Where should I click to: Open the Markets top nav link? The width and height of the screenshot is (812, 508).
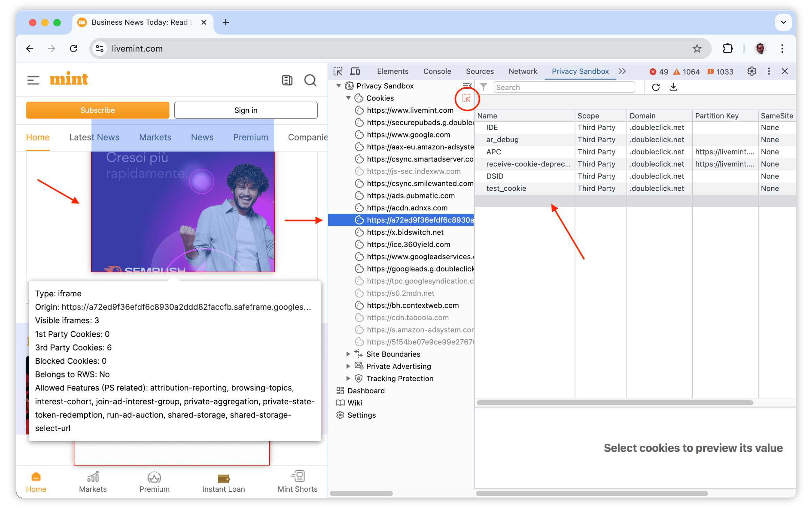tap(155, 137)
